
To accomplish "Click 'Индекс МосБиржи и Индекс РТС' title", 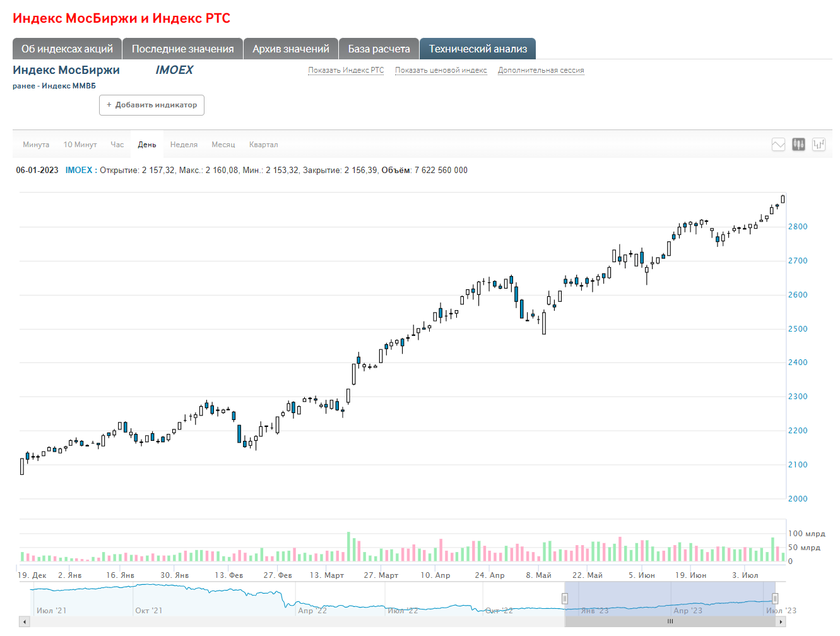I will click(x=121, y=18).
